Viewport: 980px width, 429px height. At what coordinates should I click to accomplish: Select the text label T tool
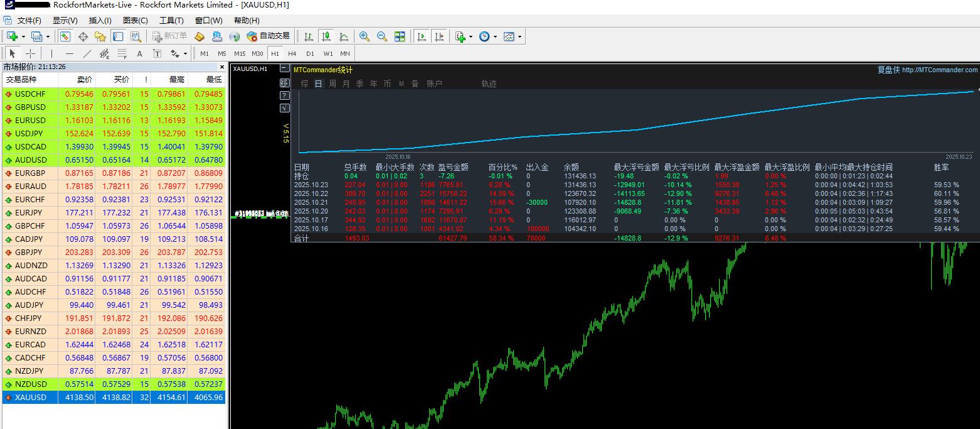click(x=157, y=53)
